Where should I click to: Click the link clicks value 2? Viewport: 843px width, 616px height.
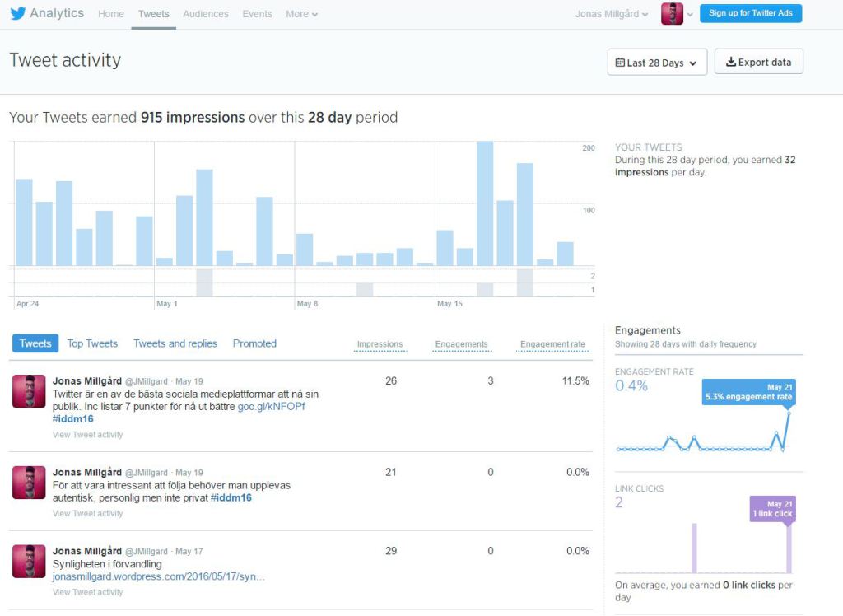619,502
